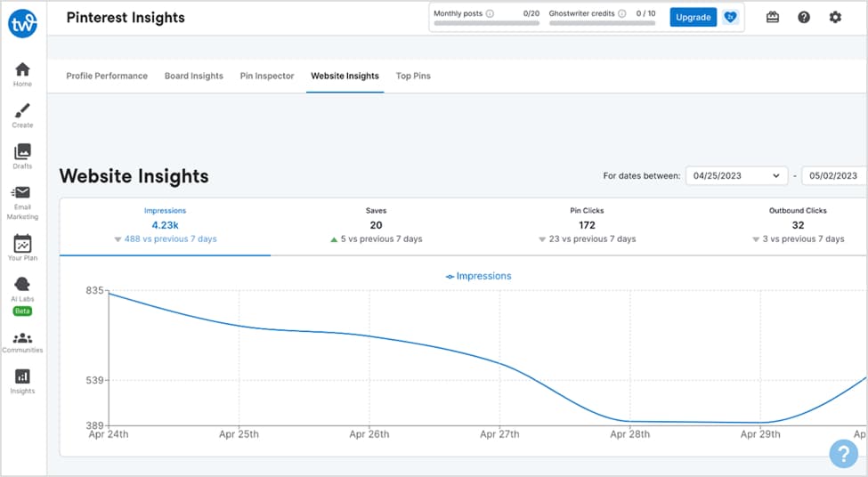
Task: Open the Create brush tool
Action: [22, 116]
